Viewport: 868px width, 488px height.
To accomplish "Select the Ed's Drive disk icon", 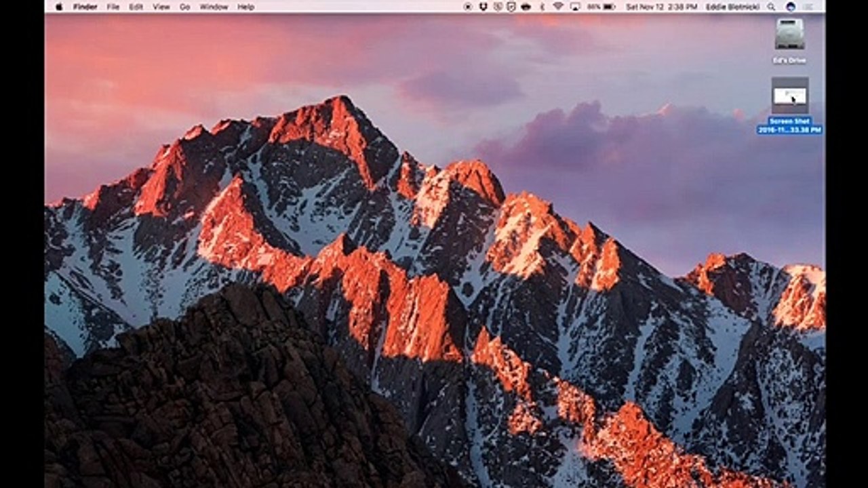I will (790, 33).
